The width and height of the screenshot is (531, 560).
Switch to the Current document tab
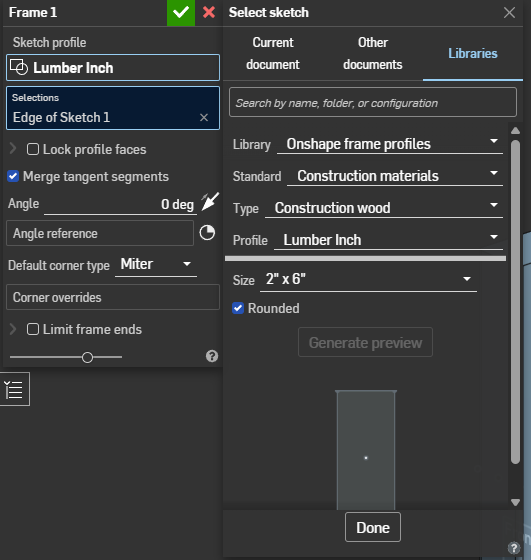(x=273, y=54)
